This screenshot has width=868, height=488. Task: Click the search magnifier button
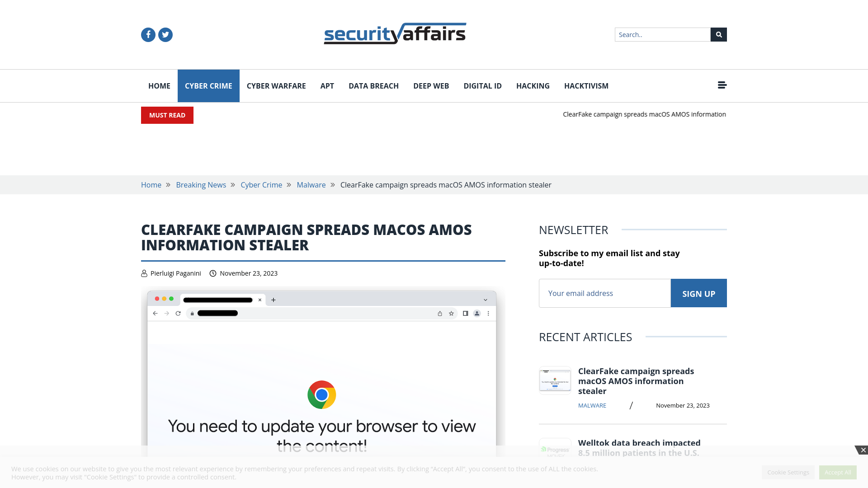coord(718,34)
